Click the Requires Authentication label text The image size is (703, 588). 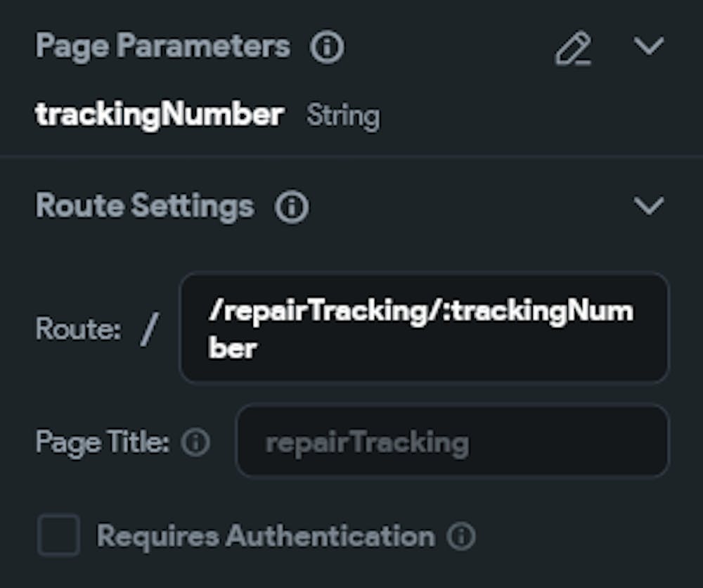pyautogui.click(x=265, y=537)
